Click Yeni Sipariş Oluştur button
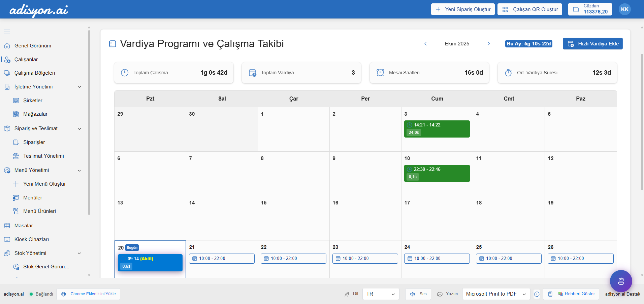The height and width of the screenshot is (304, 644). point(463,9)
